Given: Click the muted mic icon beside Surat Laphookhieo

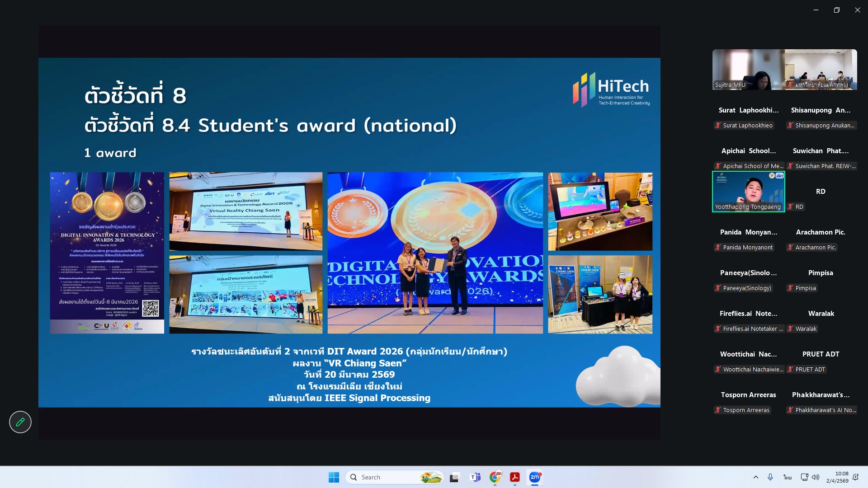Looking at the screenshot, I should point(718,126).
